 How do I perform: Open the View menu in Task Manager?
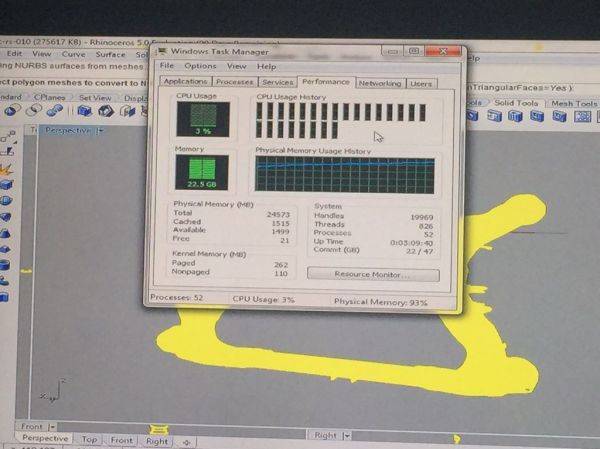236,66
